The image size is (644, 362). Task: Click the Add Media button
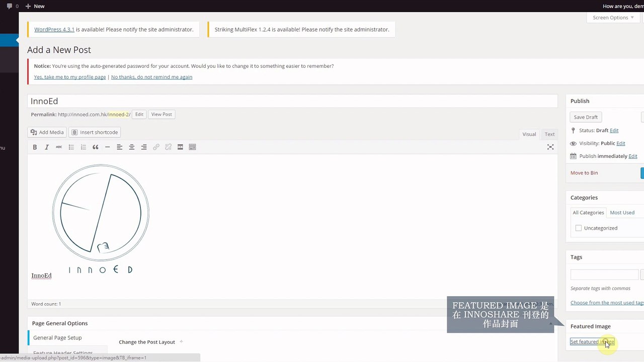click(47, 132)
